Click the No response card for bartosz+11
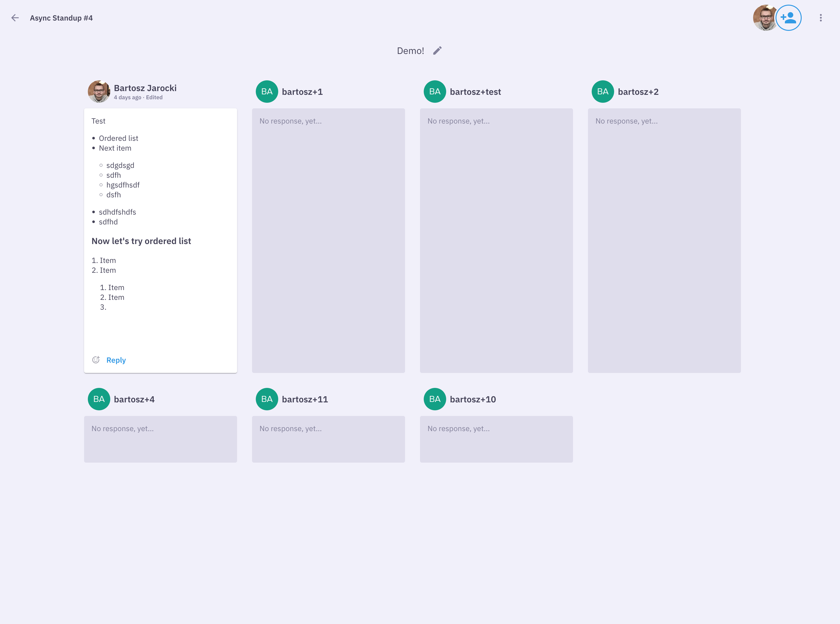The width and height of the screenshot is (840, 624). tap(328, 439)
